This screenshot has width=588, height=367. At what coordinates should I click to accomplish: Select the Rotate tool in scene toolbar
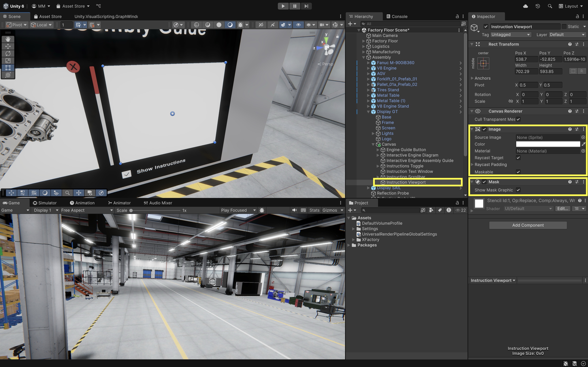8,53
